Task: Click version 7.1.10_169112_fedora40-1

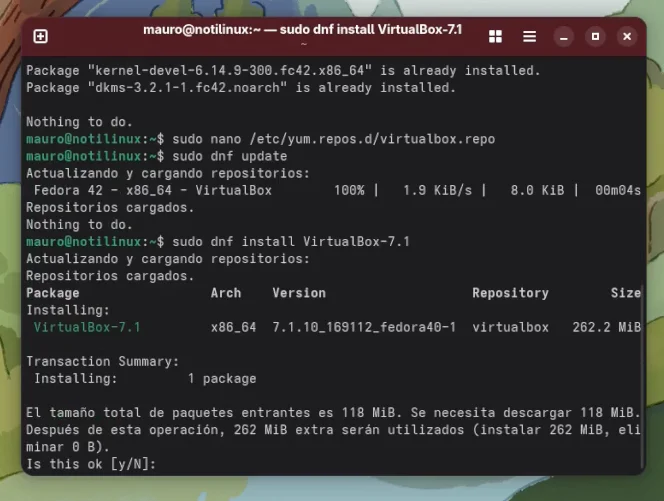Action: tap(364, 327)
